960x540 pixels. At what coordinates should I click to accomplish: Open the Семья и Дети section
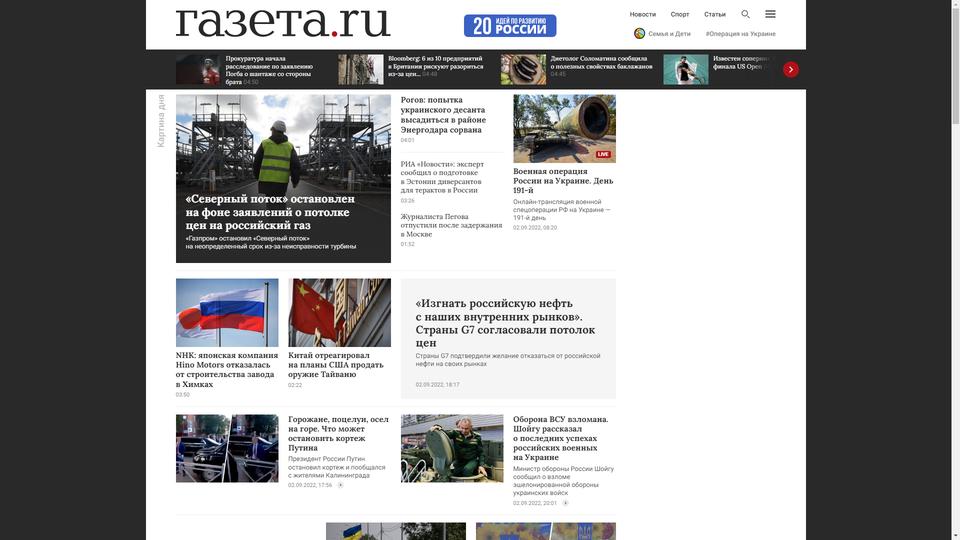pos(669,34)
